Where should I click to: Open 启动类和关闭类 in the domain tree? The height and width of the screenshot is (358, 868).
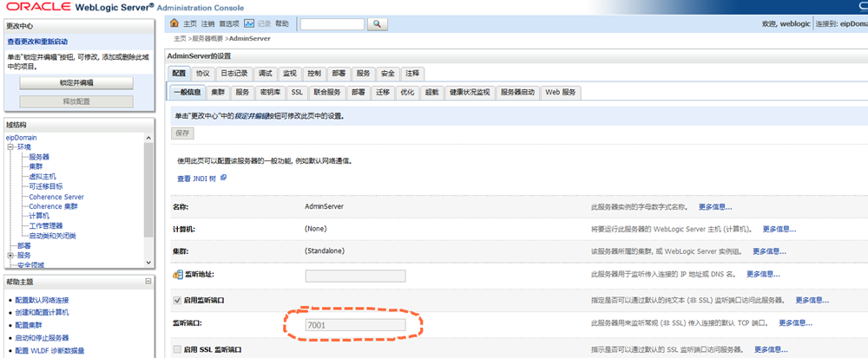tap(53, 236)
